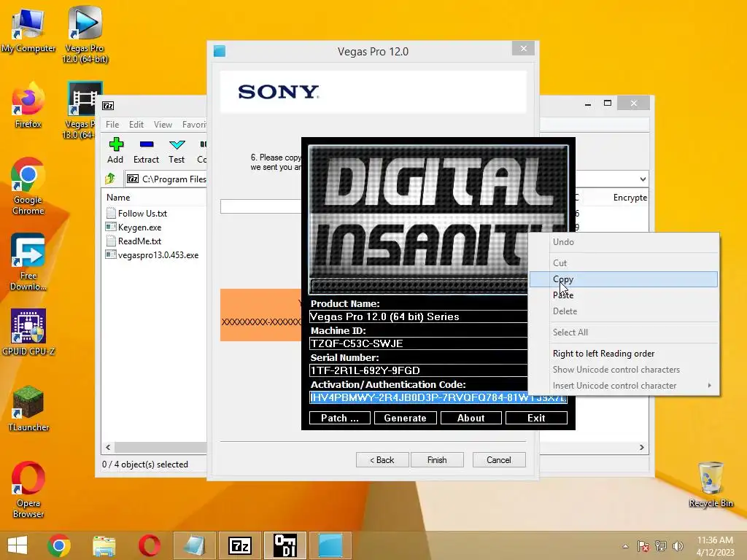Screen dimensions: 747x560
Task: Expand the 7-Zip address path dropdown
Action: [x=643, y=179]
